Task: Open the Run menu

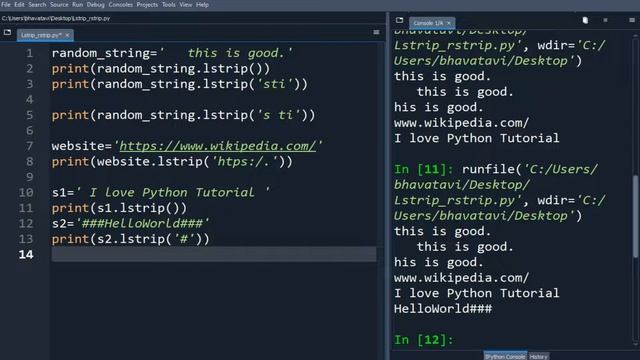Action: (78, 5)
